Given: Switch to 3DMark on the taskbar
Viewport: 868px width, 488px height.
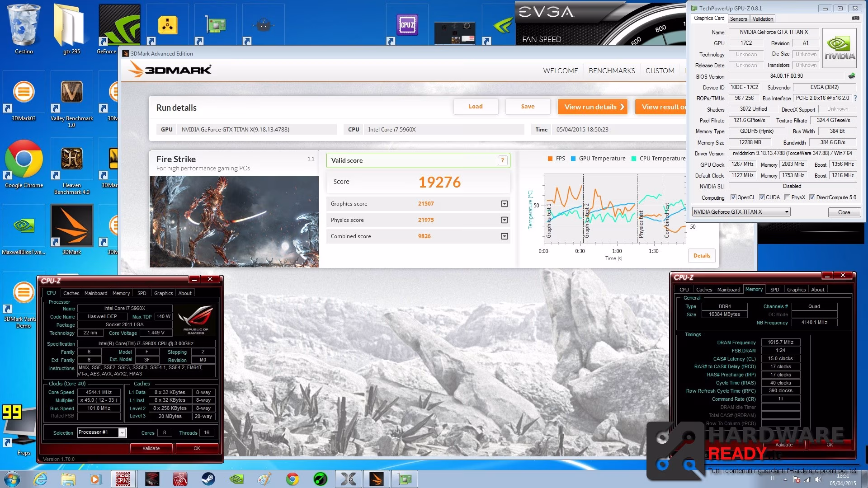Looking at the screenshot, I should (x=376, y=479).
